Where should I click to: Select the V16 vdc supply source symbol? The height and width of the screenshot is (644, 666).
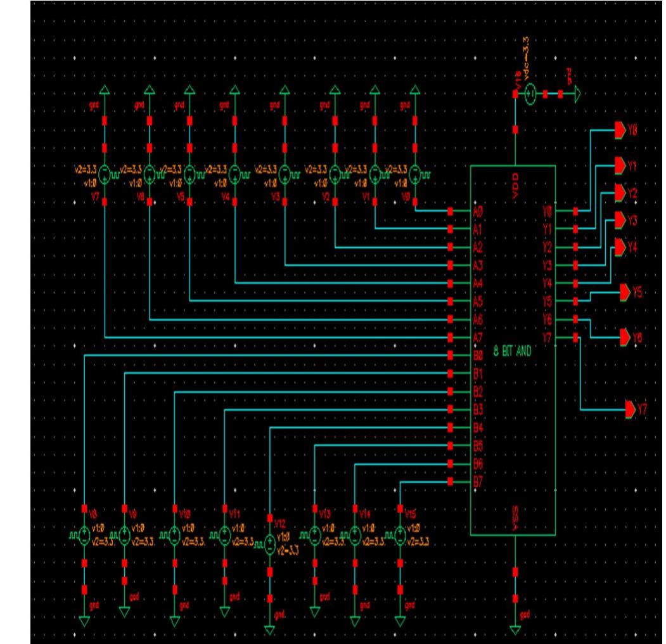tap(530, 94)
